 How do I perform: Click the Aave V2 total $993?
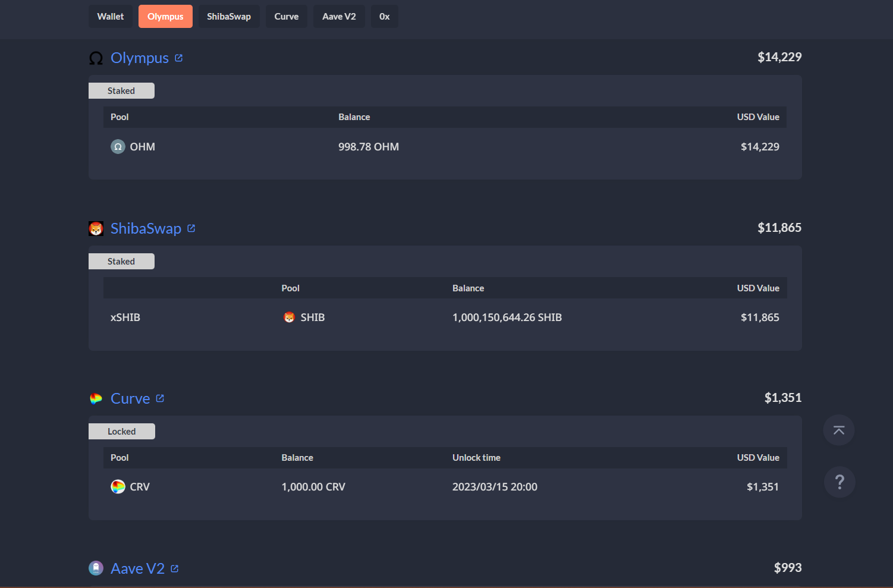[x=788, y=568]
